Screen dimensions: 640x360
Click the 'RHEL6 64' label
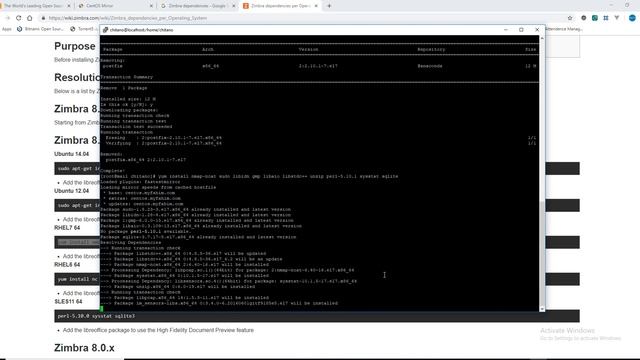click(67, 264)
